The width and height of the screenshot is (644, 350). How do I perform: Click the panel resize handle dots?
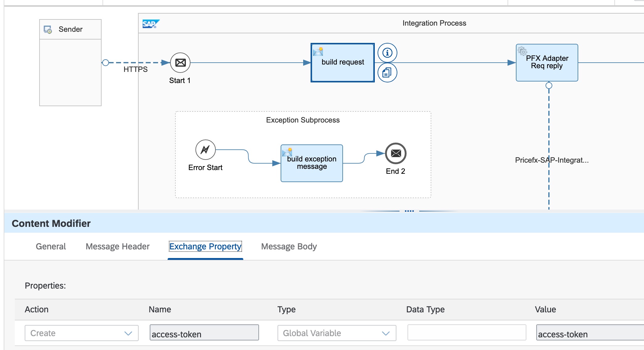point(409,211)
